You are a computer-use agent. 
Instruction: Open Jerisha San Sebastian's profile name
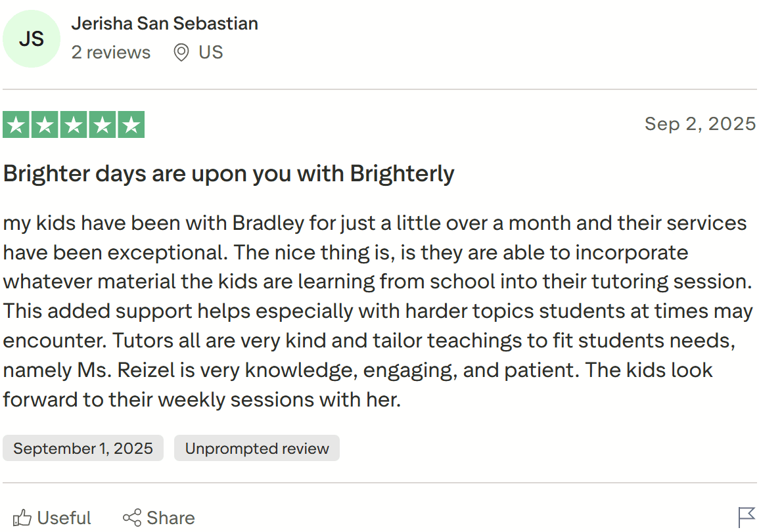(164, 24)
